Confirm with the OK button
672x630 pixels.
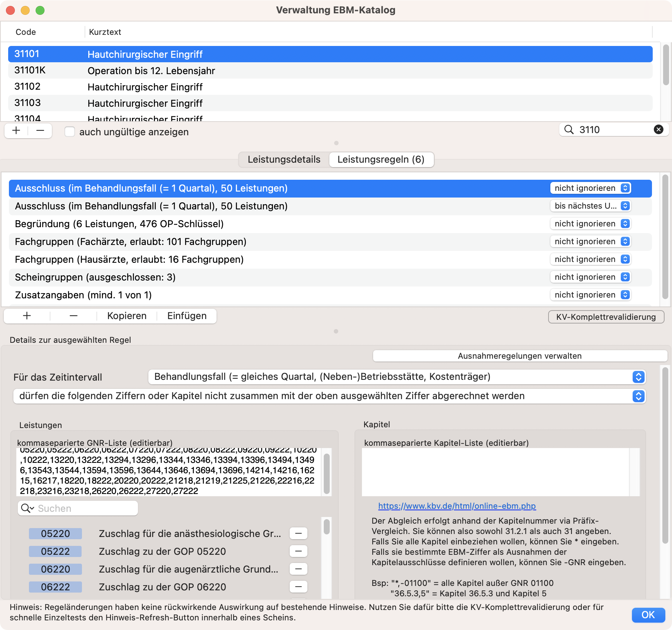coord(648,615)
